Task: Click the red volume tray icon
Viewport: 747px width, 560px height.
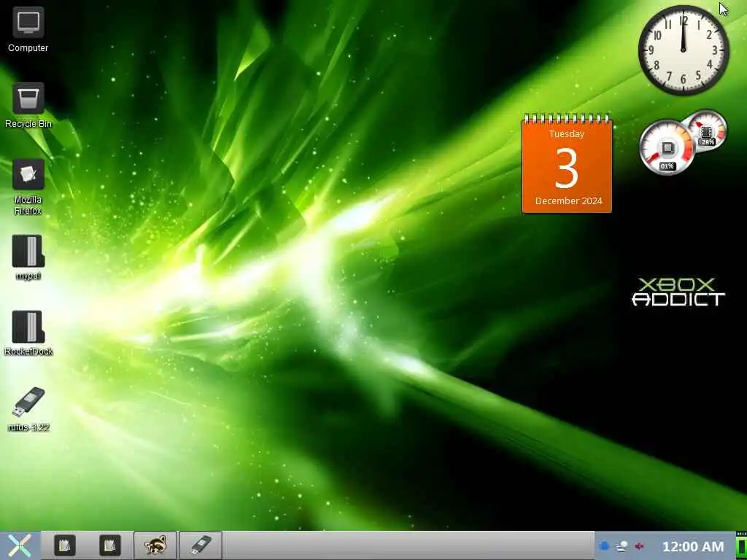Action: [639, 546]
